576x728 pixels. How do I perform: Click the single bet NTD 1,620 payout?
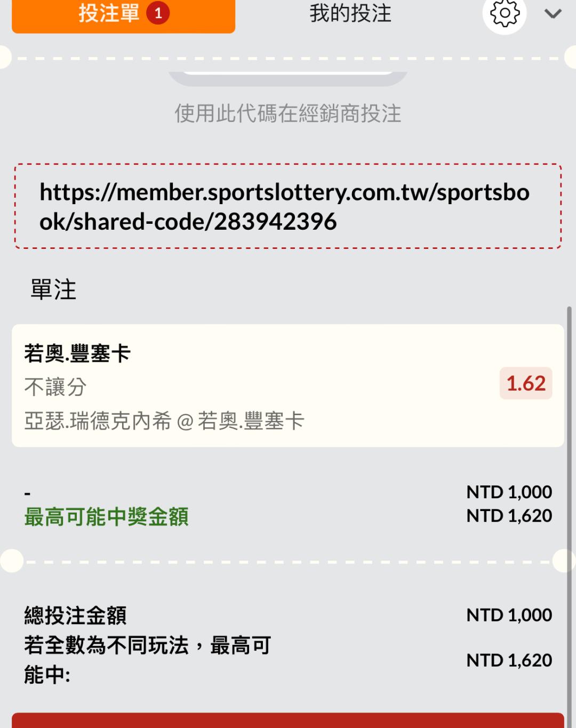509,516
